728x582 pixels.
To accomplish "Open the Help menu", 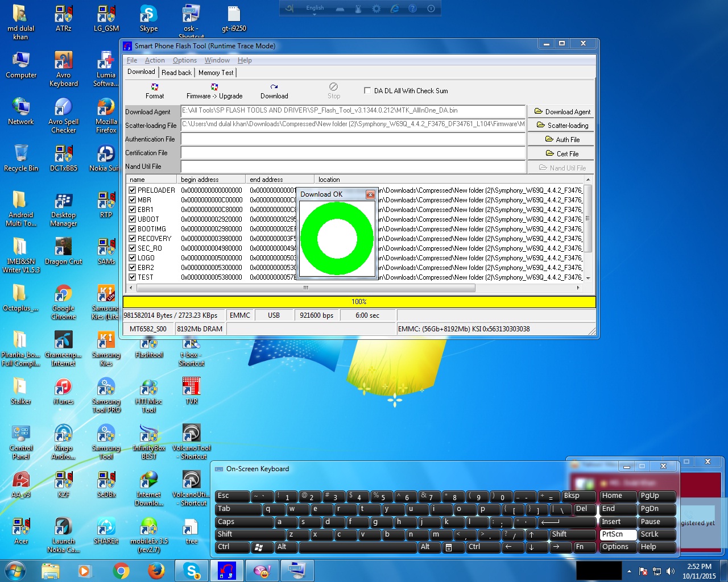I will (245, 60).
